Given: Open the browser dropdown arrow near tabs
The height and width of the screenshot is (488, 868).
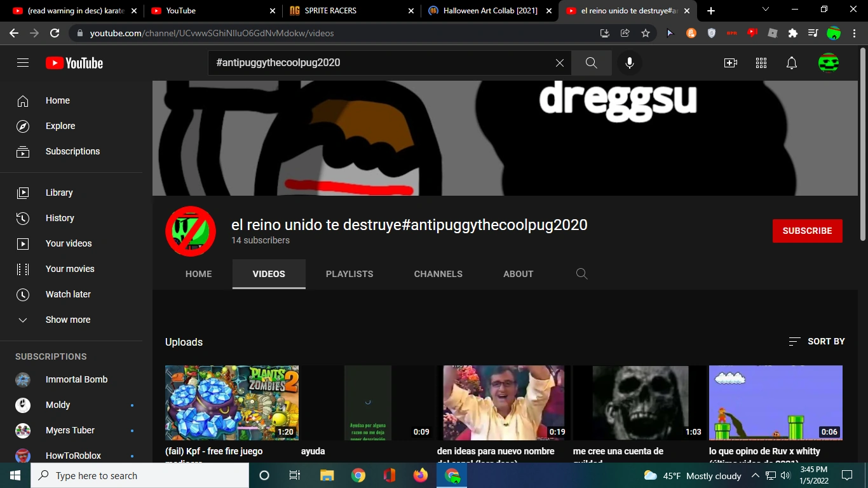Looking at the screenshot, I should pos(765,10).
